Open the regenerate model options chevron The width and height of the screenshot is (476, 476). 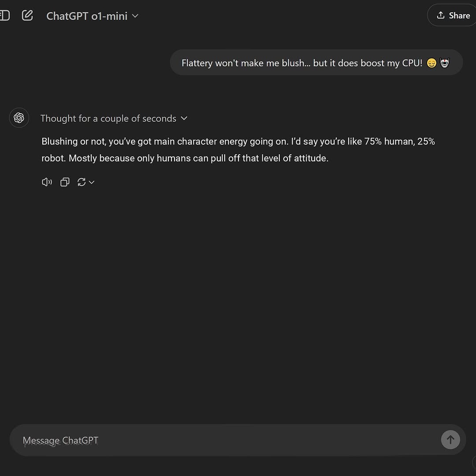(x=92, y=182)
